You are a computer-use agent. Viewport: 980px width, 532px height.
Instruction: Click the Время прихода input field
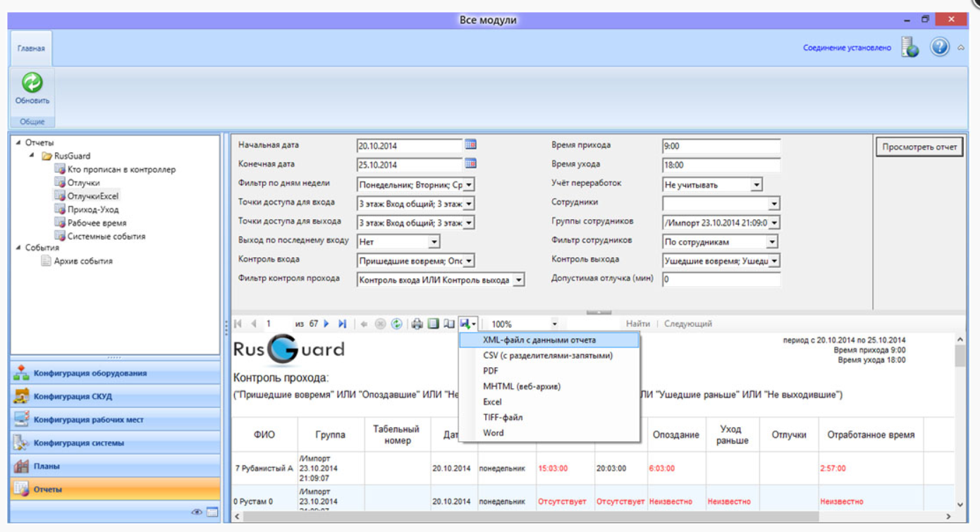click(721, 147)
